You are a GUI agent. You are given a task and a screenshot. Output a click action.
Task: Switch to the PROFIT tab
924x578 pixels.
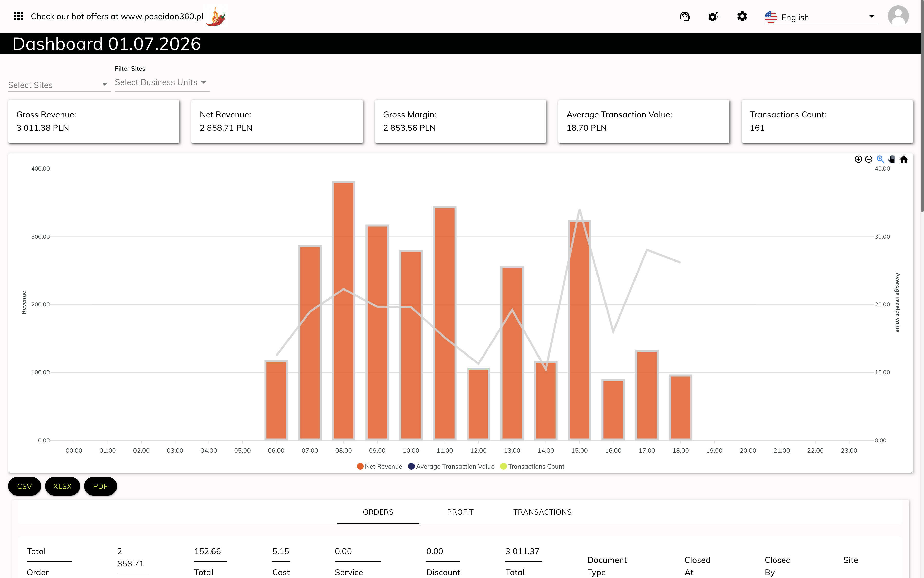point(460,512)
